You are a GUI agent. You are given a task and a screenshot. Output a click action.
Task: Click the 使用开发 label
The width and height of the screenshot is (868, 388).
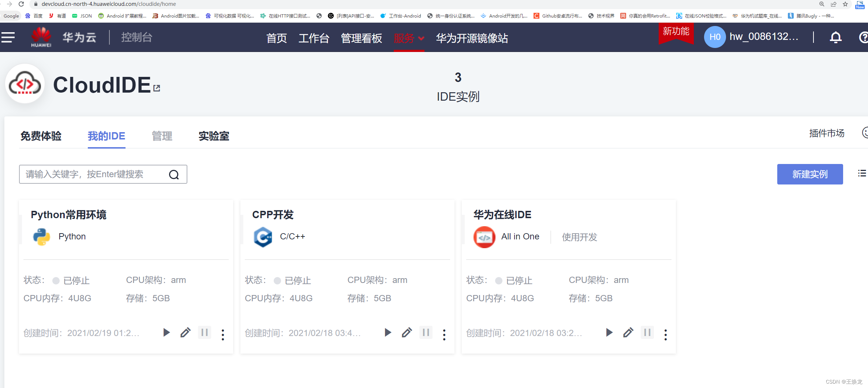[580, 237]
